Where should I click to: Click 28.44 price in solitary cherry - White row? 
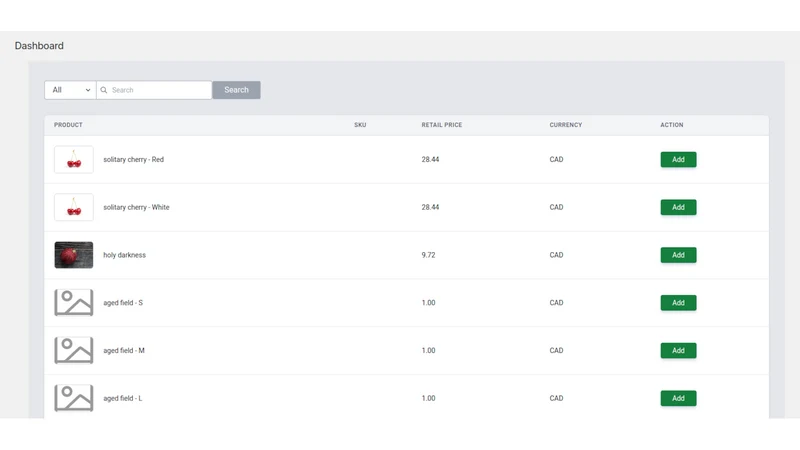[430, 207]
